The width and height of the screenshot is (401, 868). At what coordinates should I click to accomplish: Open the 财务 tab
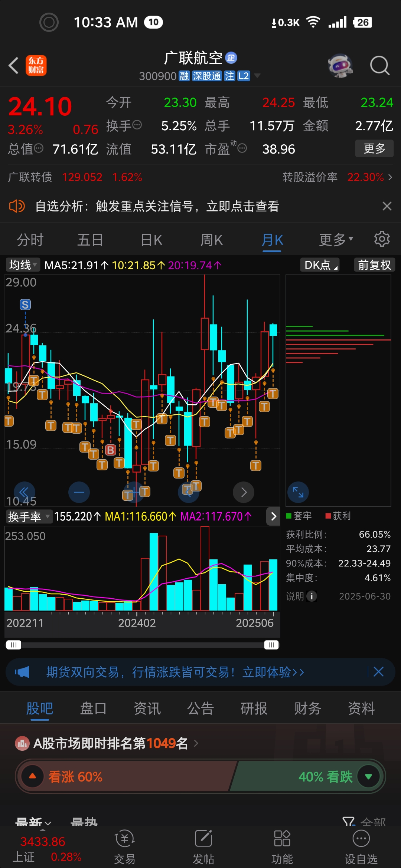(x=307, y=708)
